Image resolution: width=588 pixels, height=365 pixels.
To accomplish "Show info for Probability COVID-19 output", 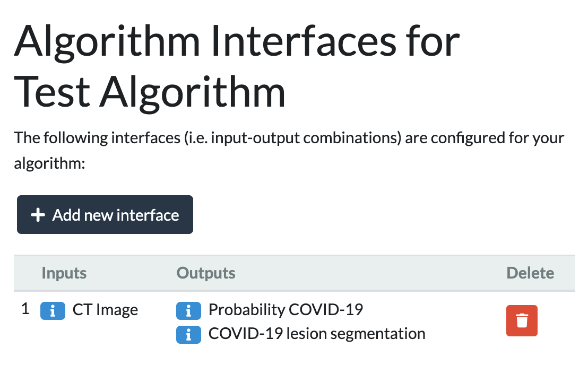I will [x=188, y=311].
